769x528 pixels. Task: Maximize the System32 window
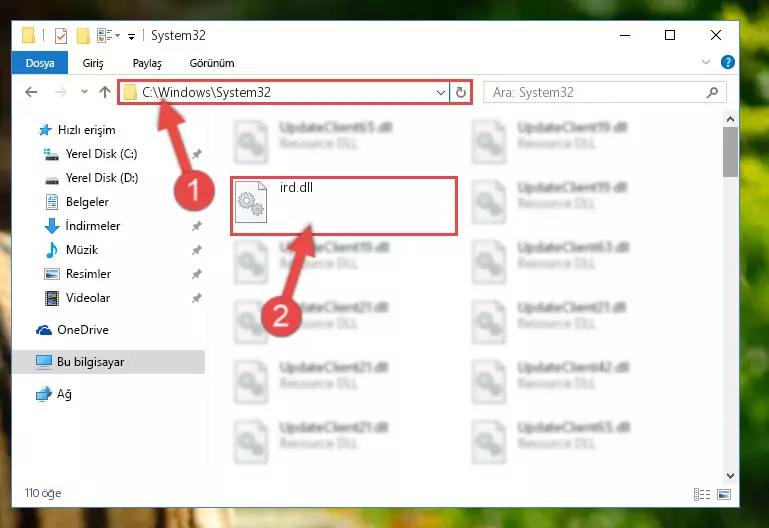(x=670, y=35)
